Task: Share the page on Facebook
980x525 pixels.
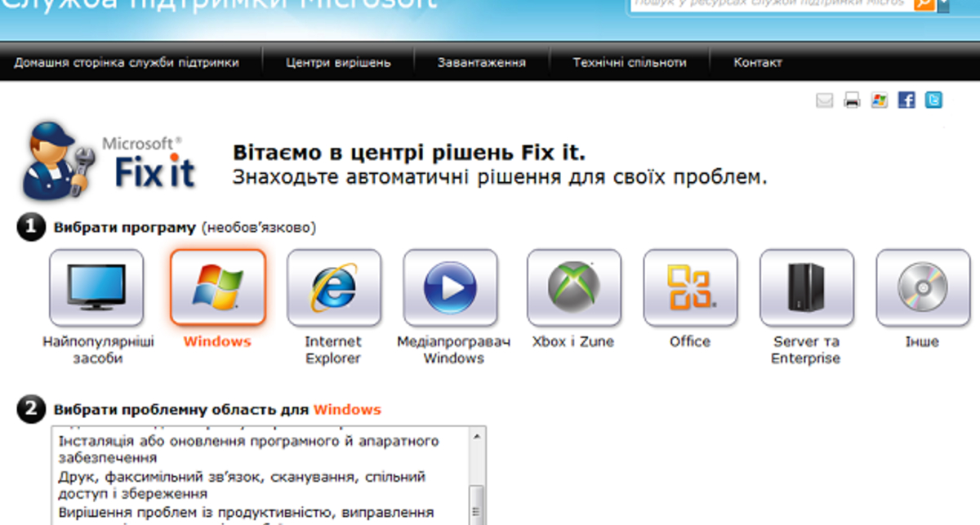Action: tap(906, 100)
